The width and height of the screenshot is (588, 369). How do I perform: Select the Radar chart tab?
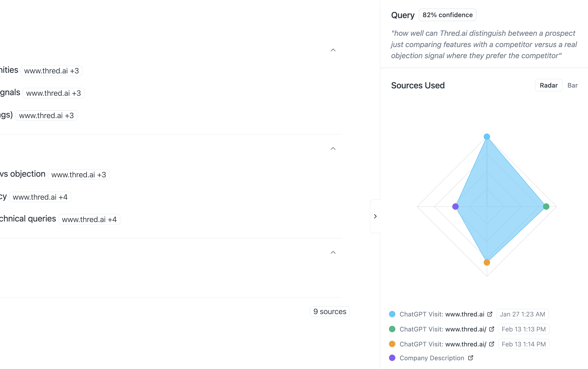pyautogui.click(x=549, y=85)
